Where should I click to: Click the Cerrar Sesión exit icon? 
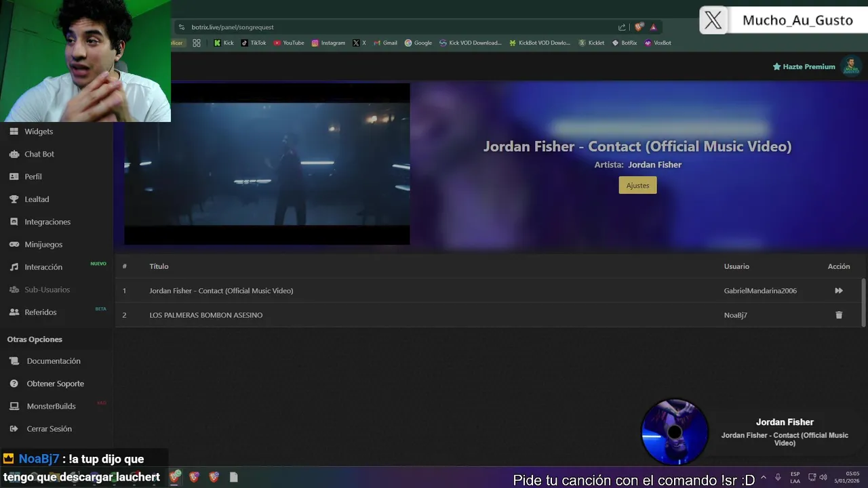point(14,428)
